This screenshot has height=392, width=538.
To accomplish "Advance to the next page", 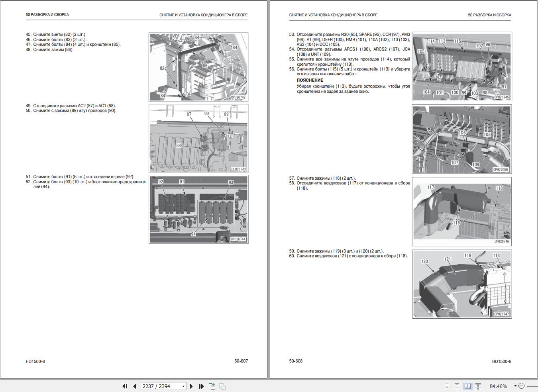I will [192, 386].
